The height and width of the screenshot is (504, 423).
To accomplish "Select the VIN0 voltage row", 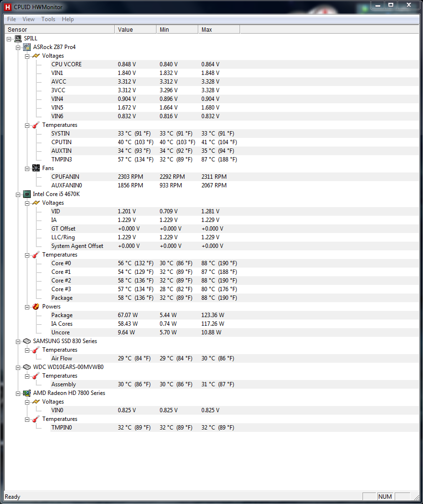I will point(234,410).
